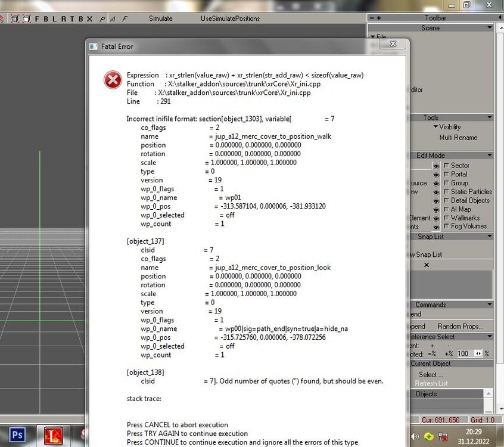The height and width of the screenshot is (447, 504).
Task: Switch to Front view with the F button
Action: pos(37,18)
